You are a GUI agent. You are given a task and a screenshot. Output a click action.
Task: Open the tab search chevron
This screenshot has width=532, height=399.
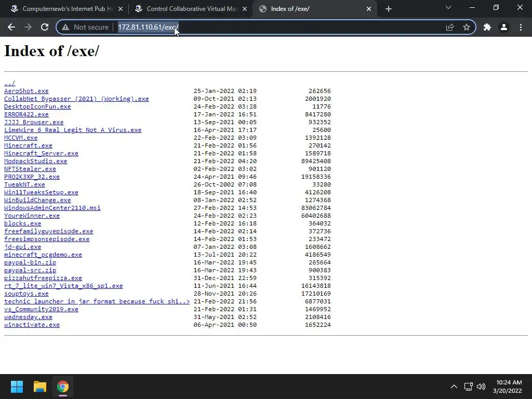(x=448, y=7)
